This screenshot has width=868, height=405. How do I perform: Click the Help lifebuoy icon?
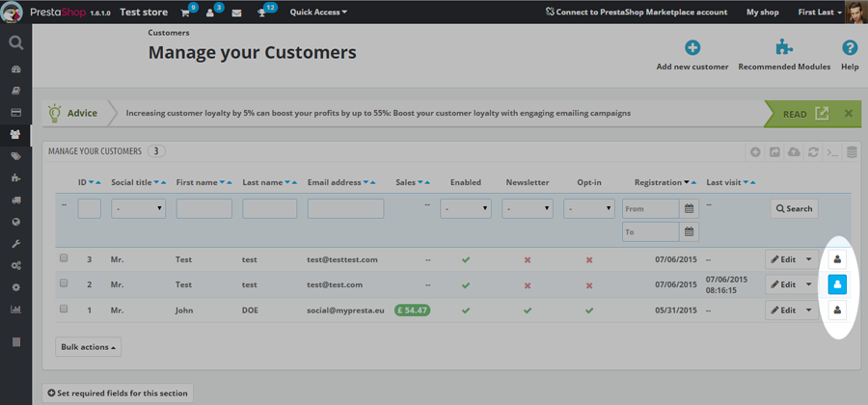[x=849, y=48]
